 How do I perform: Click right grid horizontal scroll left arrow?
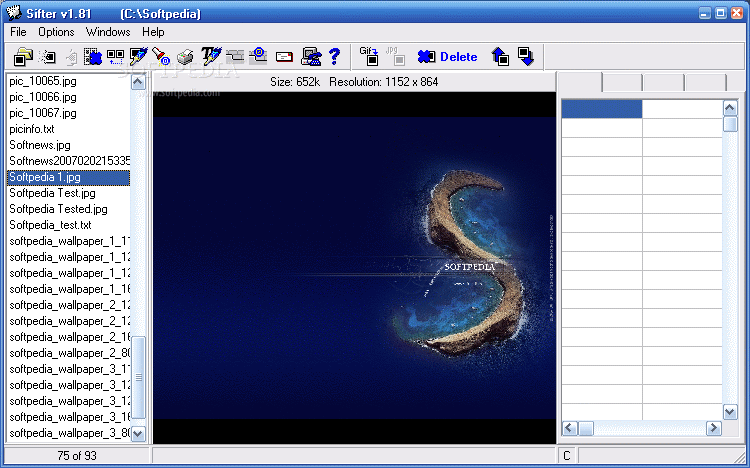click(x=570, y=428)
